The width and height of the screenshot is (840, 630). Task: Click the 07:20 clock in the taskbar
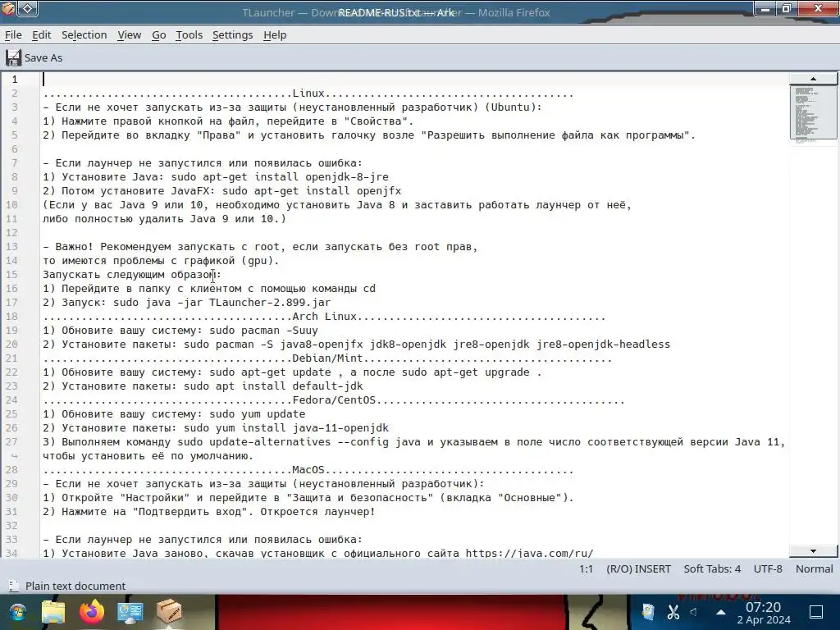point(764,607)
